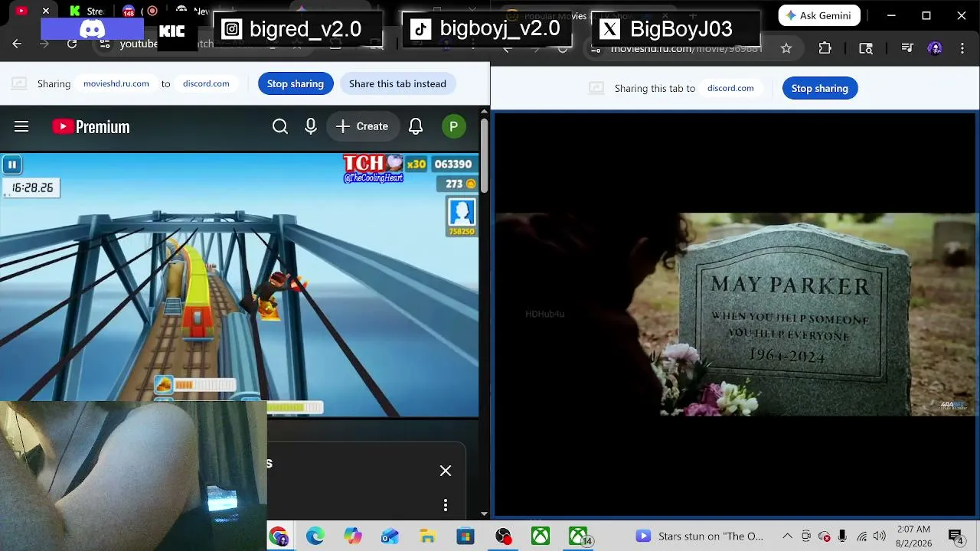Open YouTube search
This screenshot has width=980, height=551.
point(280,126)
